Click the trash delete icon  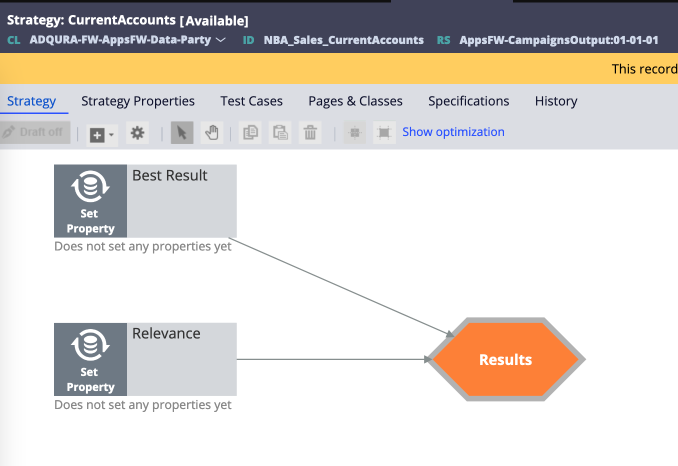tap(310, 133)
